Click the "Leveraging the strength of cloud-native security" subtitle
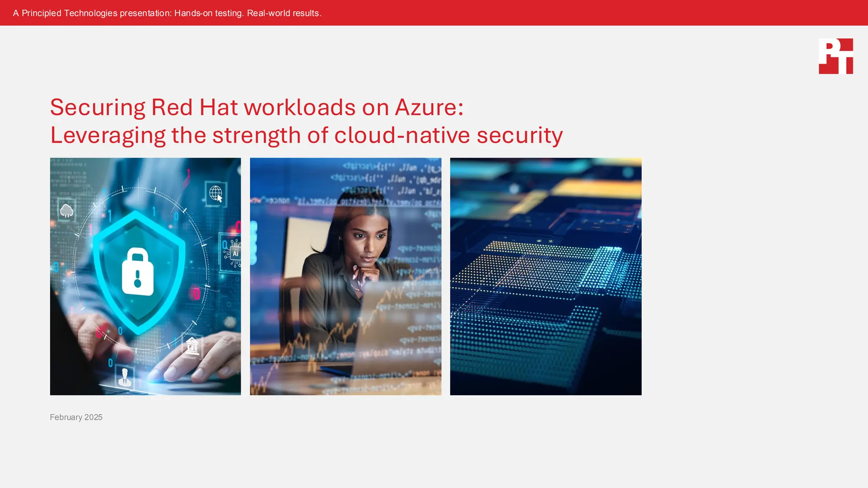 coord(306,136)
